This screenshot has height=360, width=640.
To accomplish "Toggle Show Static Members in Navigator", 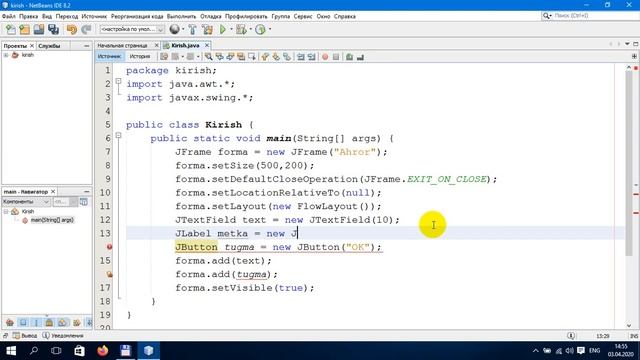I will (x=36, y=323).
